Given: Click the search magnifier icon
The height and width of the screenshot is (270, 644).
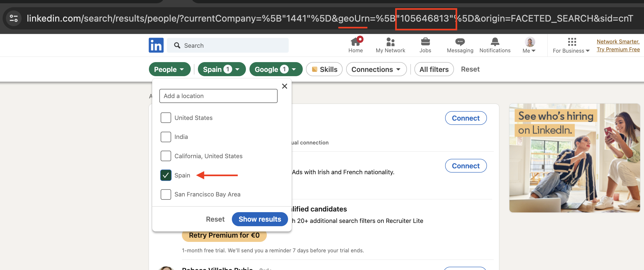Looking at the screenshot, I should pos(177,45).
